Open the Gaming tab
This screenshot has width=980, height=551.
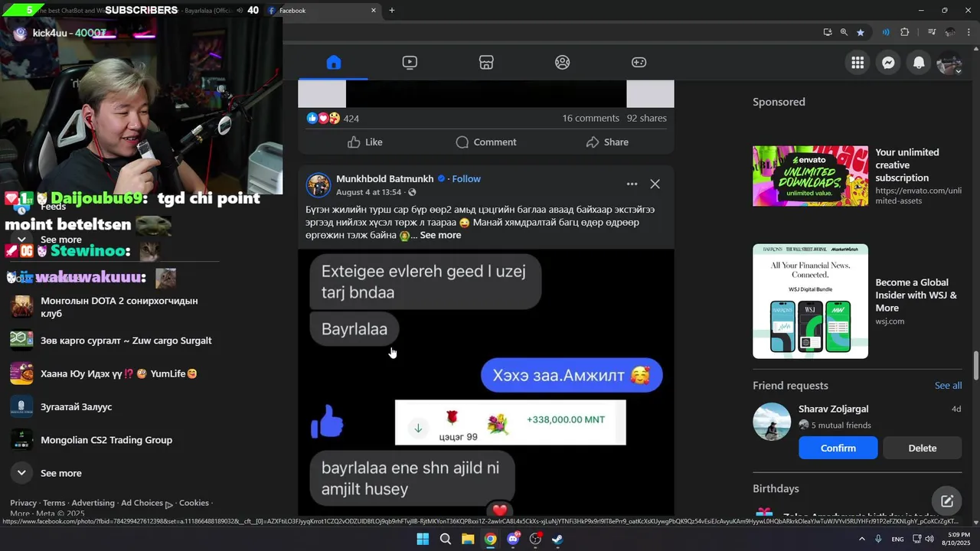coord(639,63)
